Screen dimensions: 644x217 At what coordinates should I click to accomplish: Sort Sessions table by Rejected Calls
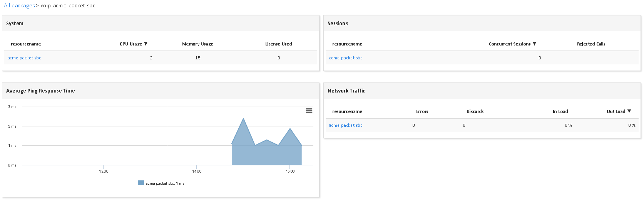(x=591, y=44)
